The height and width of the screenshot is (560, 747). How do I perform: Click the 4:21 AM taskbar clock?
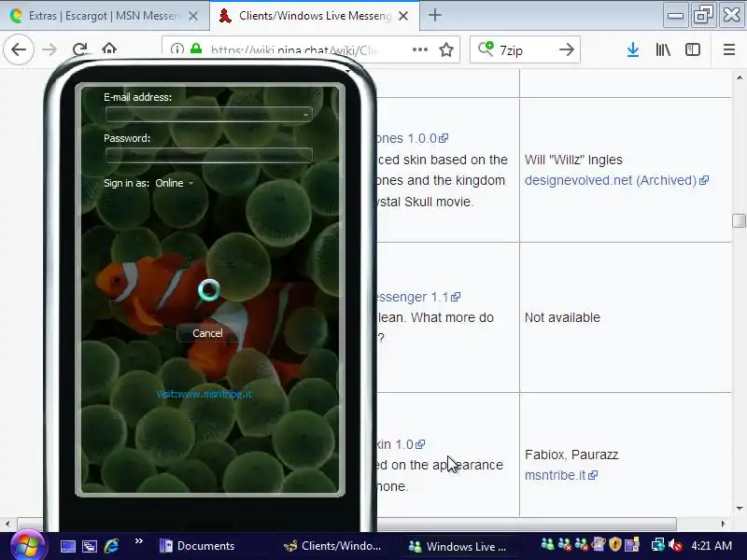point(712,546)
